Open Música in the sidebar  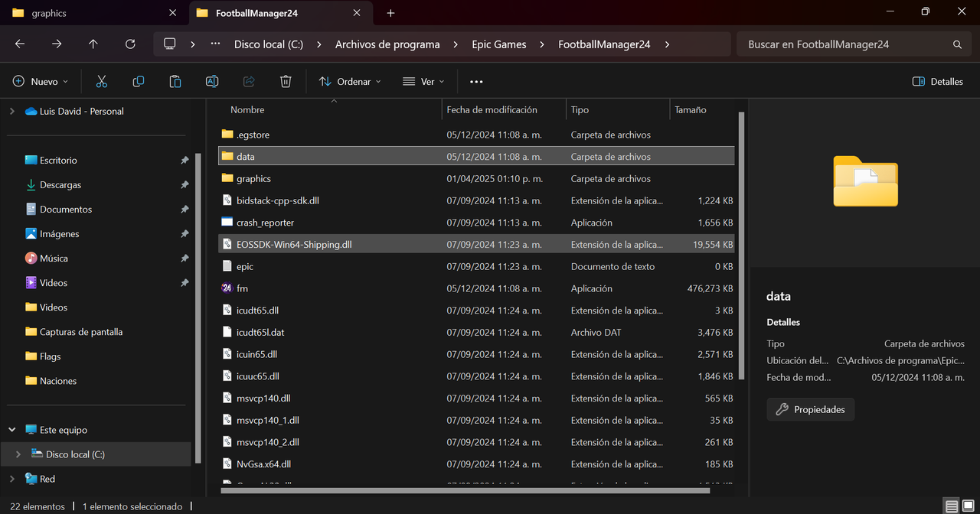[x=54, y=258]
